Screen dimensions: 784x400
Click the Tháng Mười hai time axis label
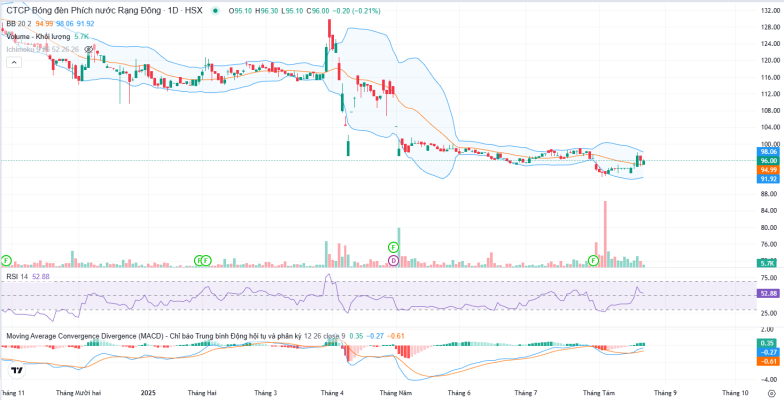[x=80, y=394]
